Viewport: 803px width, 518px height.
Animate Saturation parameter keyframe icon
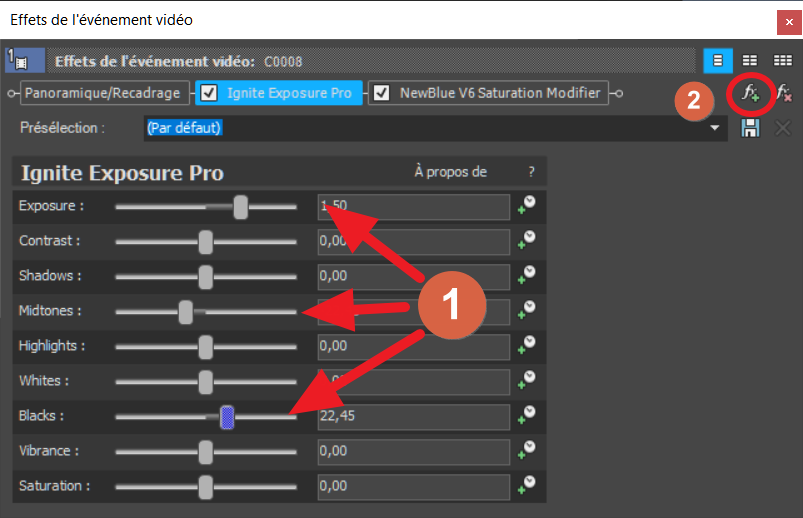click(526, 485)
